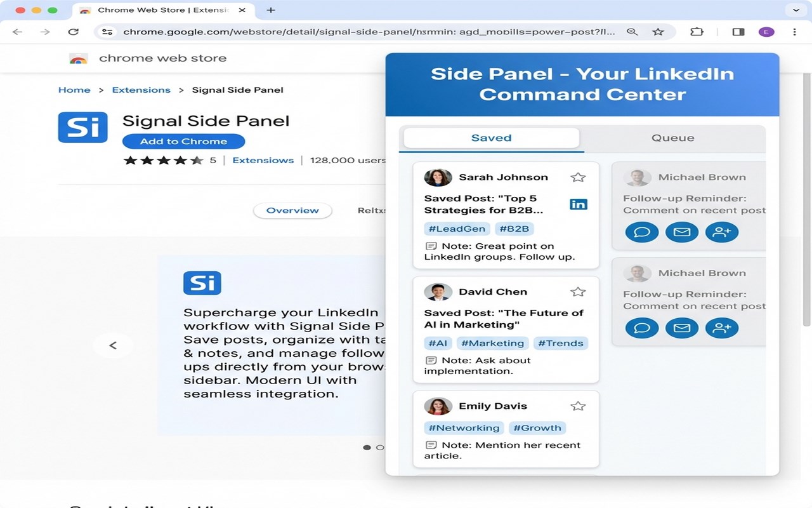812x508 pixels.
Task: Click the browser forward arrow
Action: click(x=45, y=32)
